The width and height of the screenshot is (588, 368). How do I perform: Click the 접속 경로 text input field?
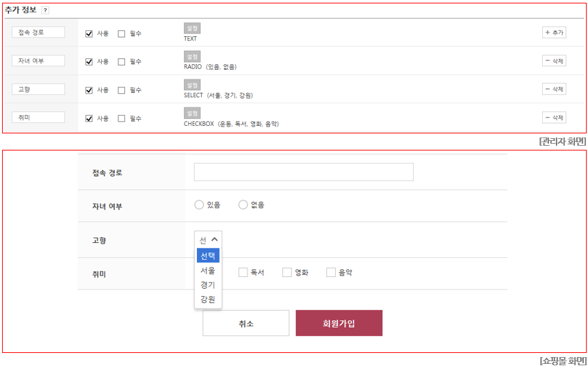pyautogui.click(x=304, y=172)
